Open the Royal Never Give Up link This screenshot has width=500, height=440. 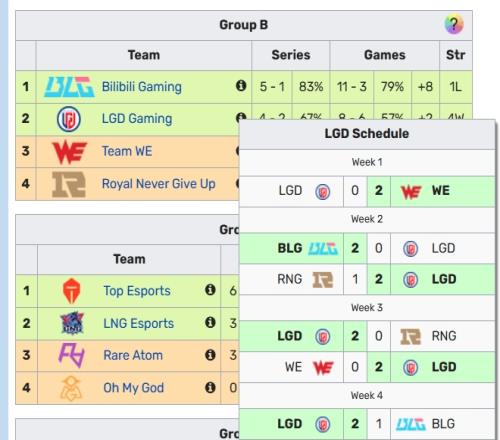[x=159, y=184]
